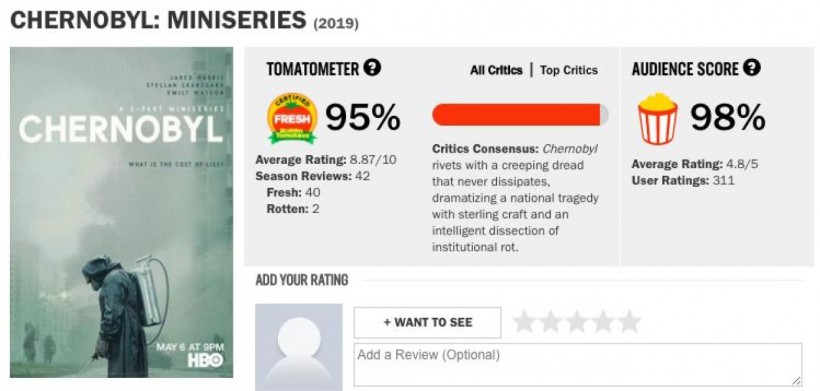Viewport: 820px width, 391px height.
Task: Click the audience score popcorn bucket icon
Action: [x=657, y=119]
